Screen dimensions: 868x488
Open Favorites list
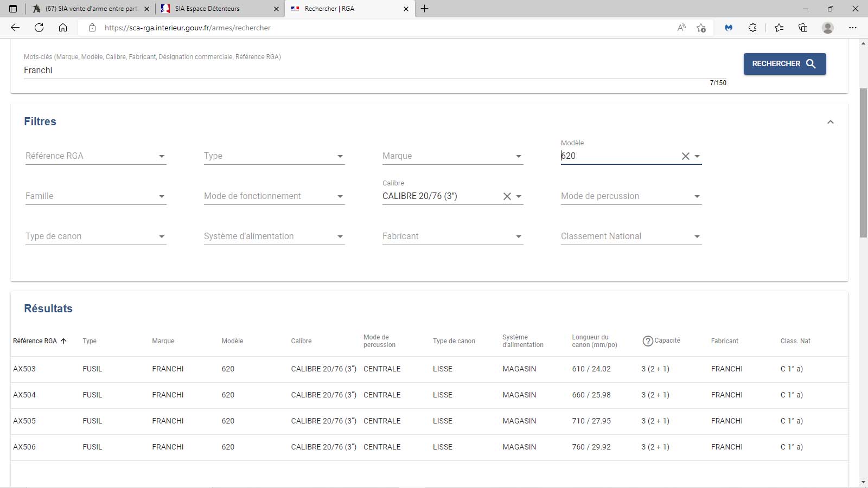(779, 28)
